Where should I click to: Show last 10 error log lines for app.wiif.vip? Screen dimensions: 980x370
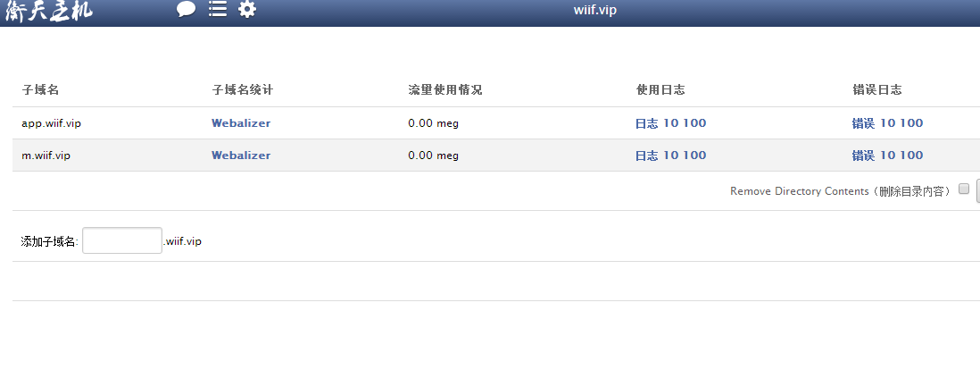pyautogui.click(x=887, y=123)
